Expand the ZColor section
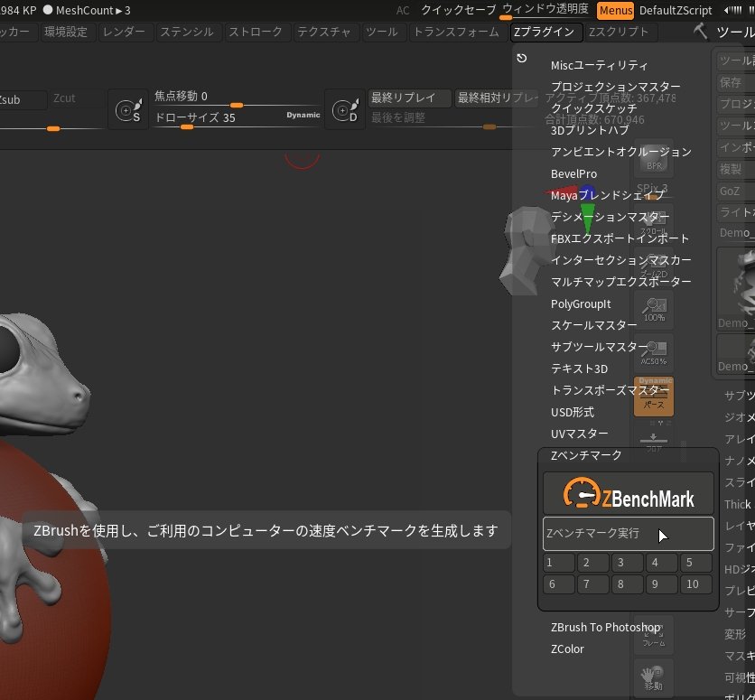Screen dimensions: 755x700 click(567, 649)
